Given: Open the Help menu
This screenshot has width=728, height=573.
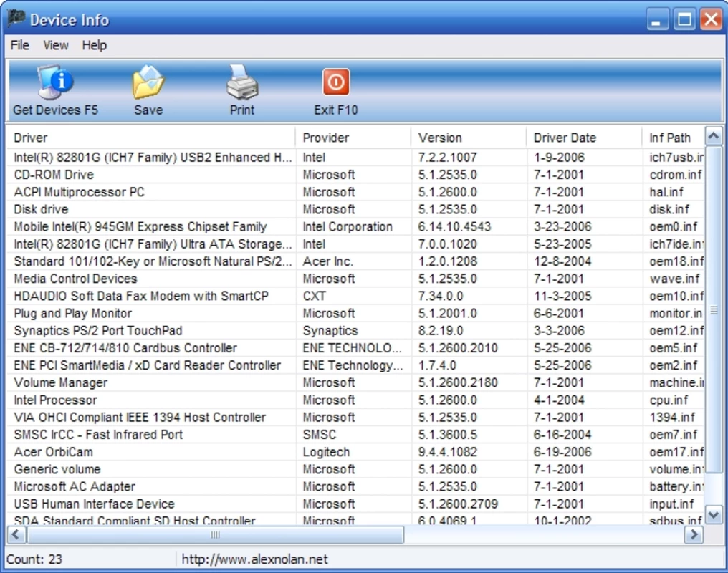Looking at the screenshot, I should point(95,45).
